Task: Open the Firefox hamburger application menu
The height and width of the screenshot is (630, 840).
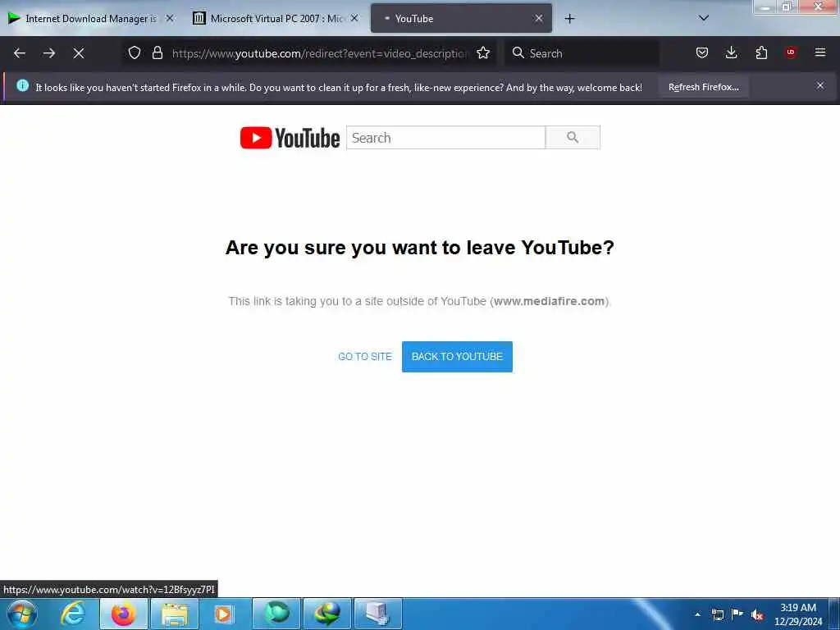Action: (820, 52)
